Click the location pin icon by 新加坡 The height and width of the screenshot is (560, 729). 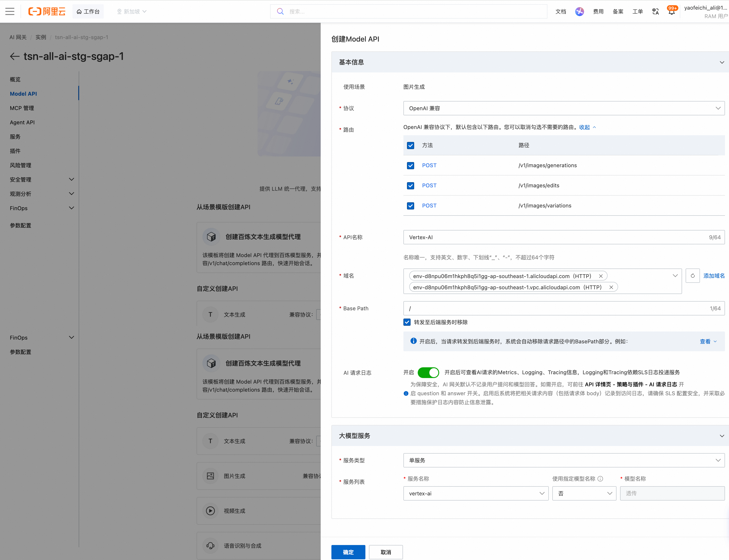pos(119,11)
